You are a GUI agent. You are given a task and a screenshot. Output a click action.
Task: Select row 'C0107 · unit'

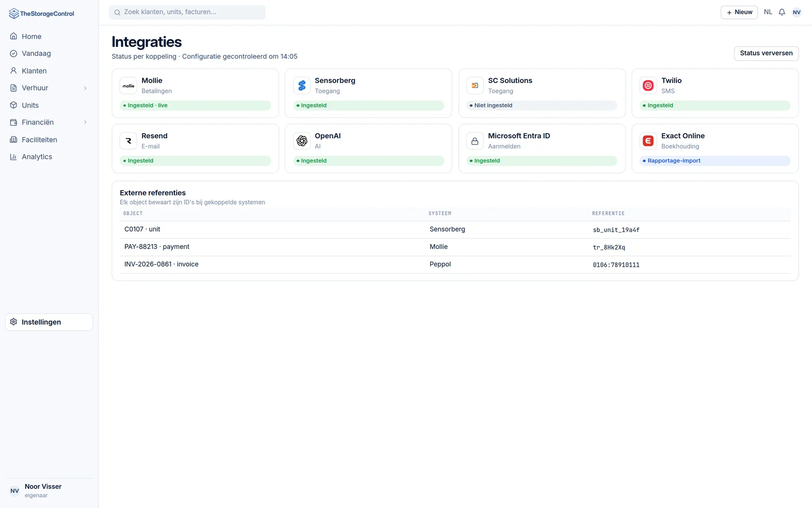point(455,230)
